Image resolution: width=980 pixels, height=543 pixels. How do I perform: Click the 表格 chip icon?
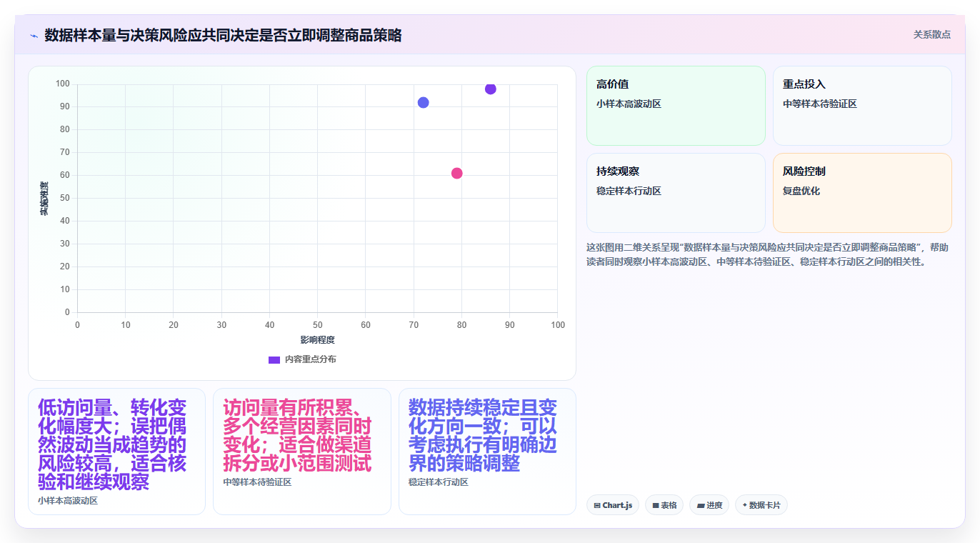click(x=655, y=505)
